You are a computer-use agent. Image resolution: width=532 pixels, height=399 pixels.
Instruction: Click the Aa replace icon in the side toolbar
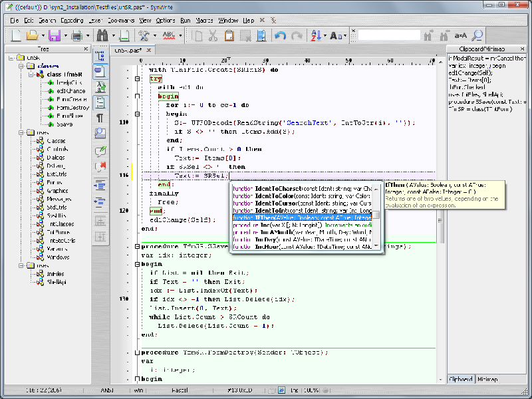click(100, 87)
